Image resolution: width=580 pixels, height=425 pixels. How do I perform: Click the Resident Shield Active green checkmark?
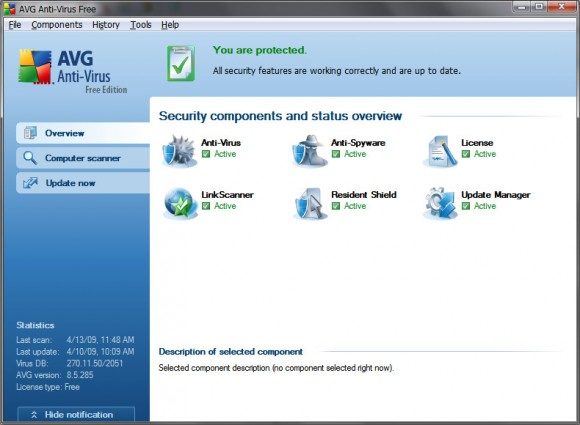336,206
